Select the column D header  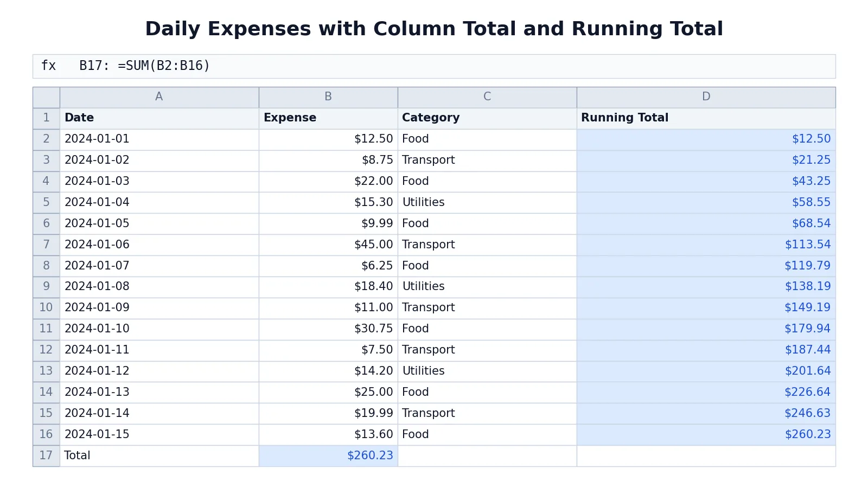point(706,97)
